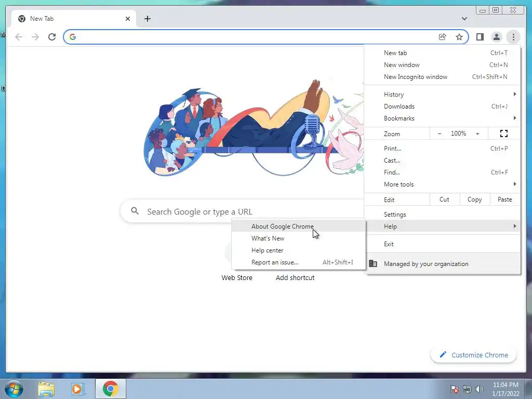Expand the History submenu
Viewport: 532px width, 399px height.
coord(443,95)
